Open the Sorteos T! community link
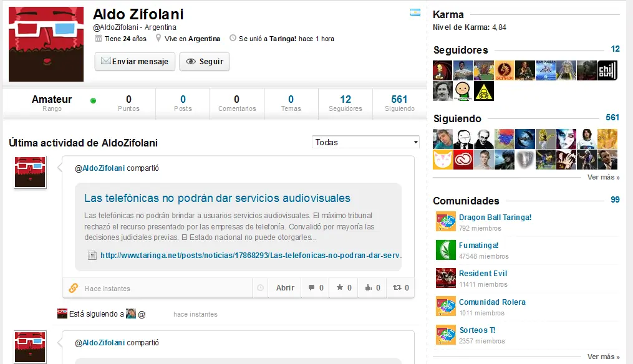 [477, 330]
